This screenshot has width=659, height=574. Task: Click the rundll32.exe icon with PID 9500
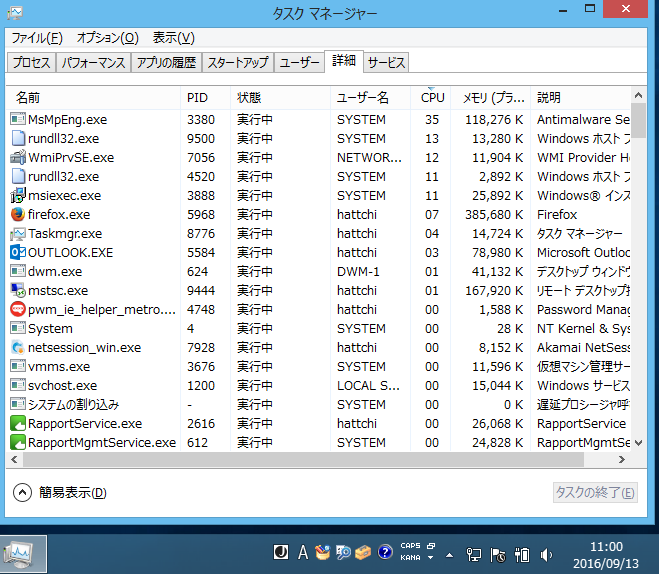pos(18,138)
